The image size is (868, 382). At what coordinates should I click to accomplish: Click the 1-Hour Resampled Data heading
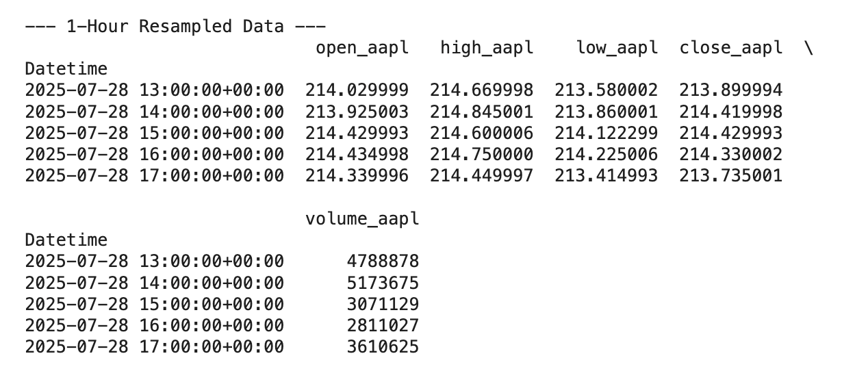click(x=175, y=27)
